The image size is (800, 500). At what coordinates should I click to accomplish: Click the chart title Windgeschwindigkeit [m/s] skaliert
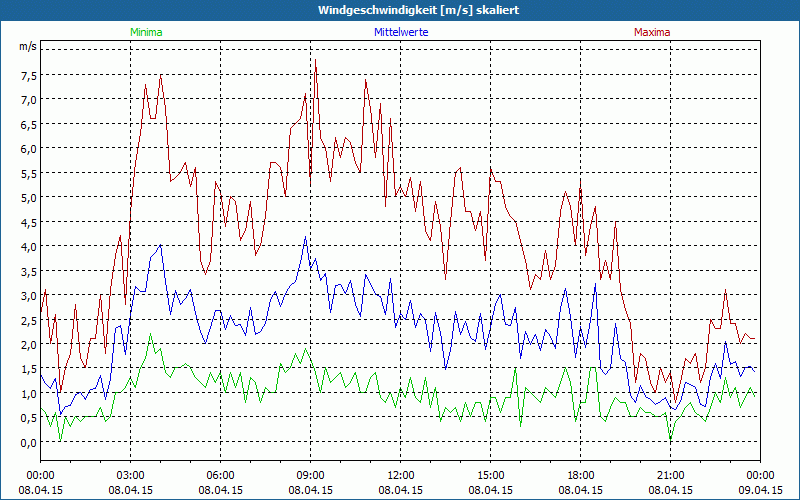click(418, 10)
